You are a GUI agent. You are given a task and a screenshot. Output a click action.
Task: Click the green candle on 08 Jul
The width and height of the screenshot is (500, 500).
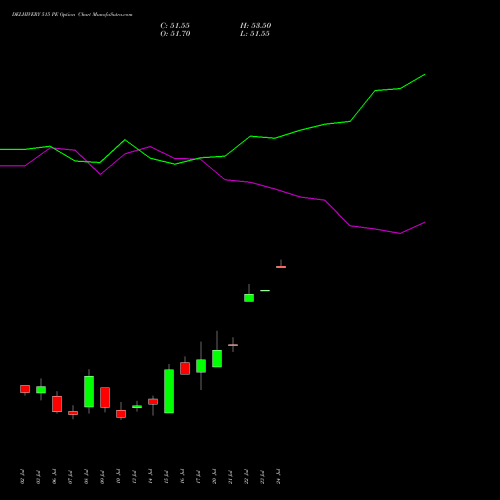pos(89,391)
